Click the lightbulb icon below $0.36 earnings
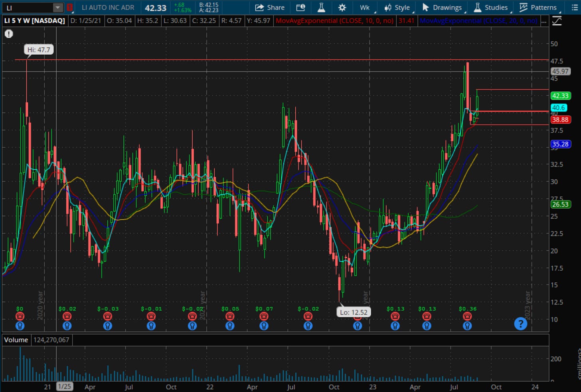 click(x=467, y=326)
